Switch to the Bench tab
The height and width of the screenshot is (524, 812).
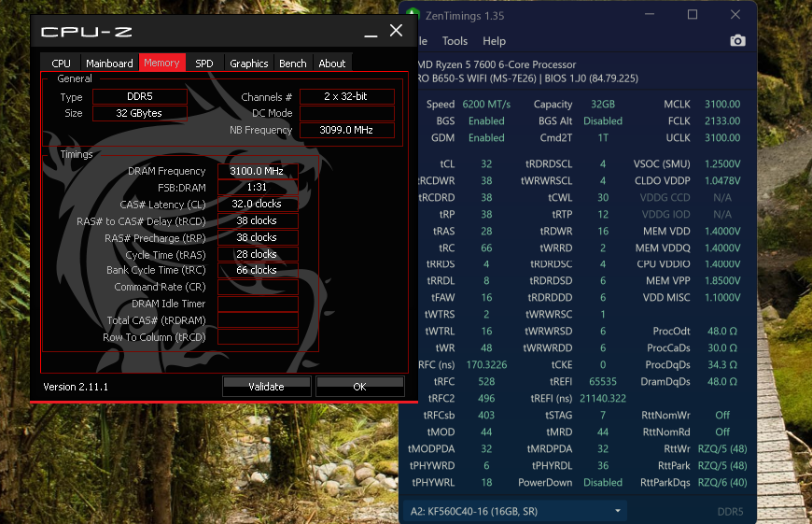click(292, 64)
